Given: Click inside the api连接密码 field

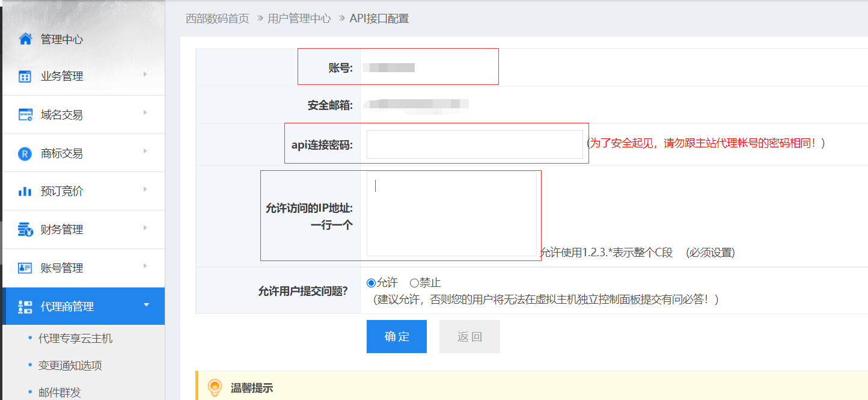Looking at the screenshot, I should pyautogui.click(x=475, y=144).
